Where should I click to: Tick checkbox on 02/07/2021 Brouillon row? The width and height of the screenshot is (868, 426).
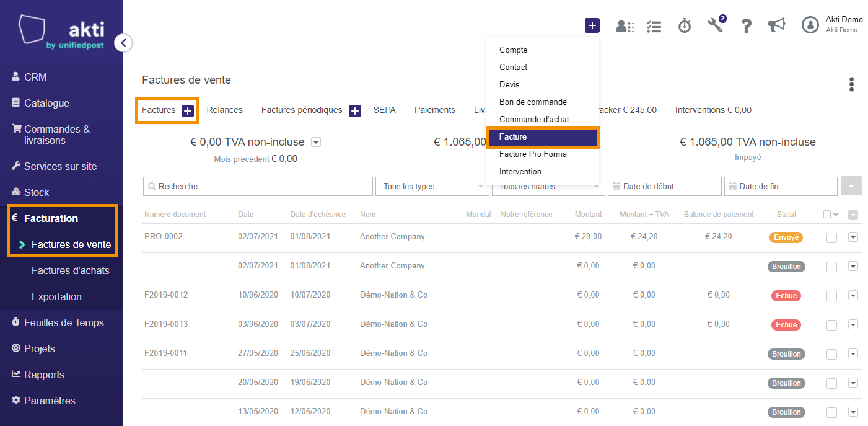tap(831, 267)
